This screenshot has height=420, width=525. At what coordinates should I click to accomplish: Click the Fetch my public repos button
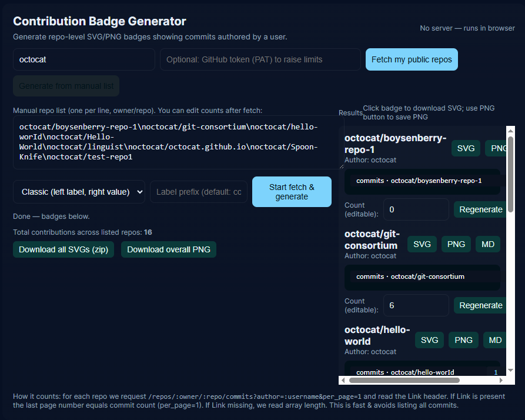pos(411,59)
